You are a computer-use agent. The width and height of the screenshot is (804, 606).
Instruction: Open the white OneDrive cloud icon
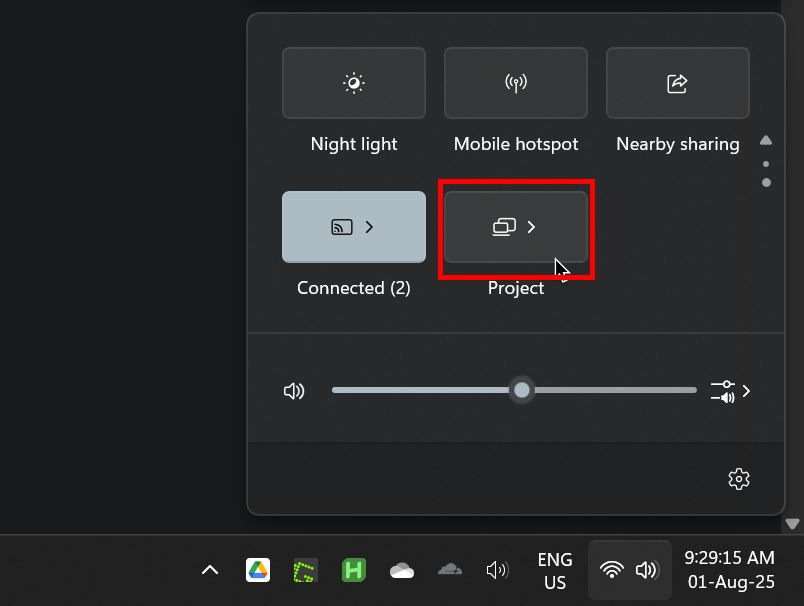click(x=401, y=570)
